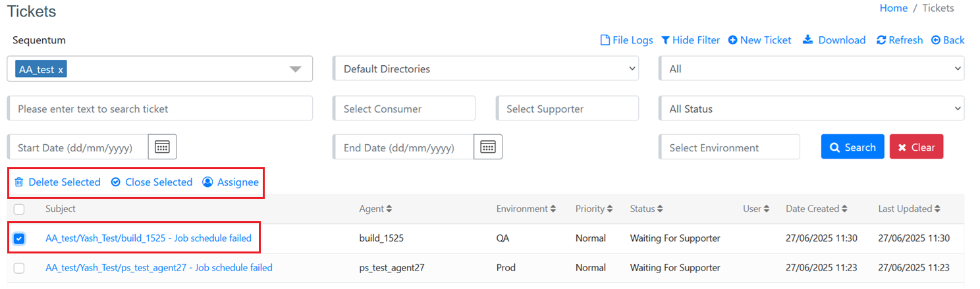Open the build_1525 Job schedule failed ticket
980x289 pixels.
pos(148,238)
